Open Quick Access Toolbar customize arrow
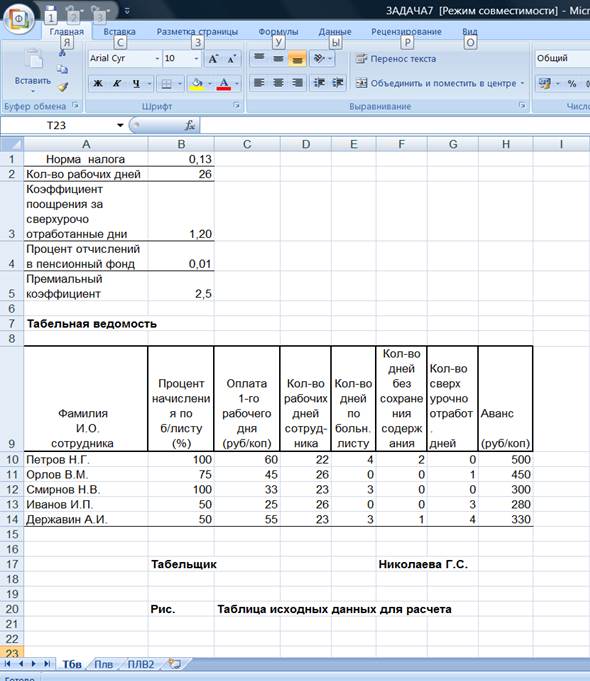 (x=127, y=11)
